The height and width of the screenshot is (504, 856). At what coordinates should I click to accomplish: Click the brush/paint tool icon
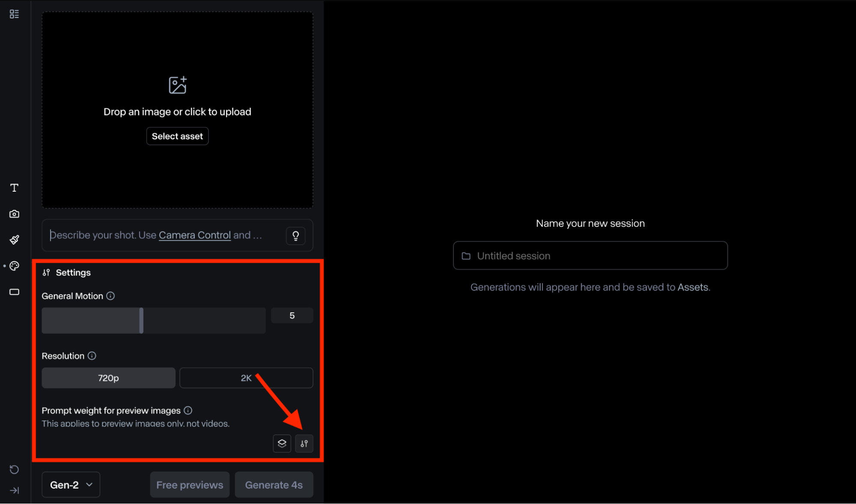tap(15, 240)
